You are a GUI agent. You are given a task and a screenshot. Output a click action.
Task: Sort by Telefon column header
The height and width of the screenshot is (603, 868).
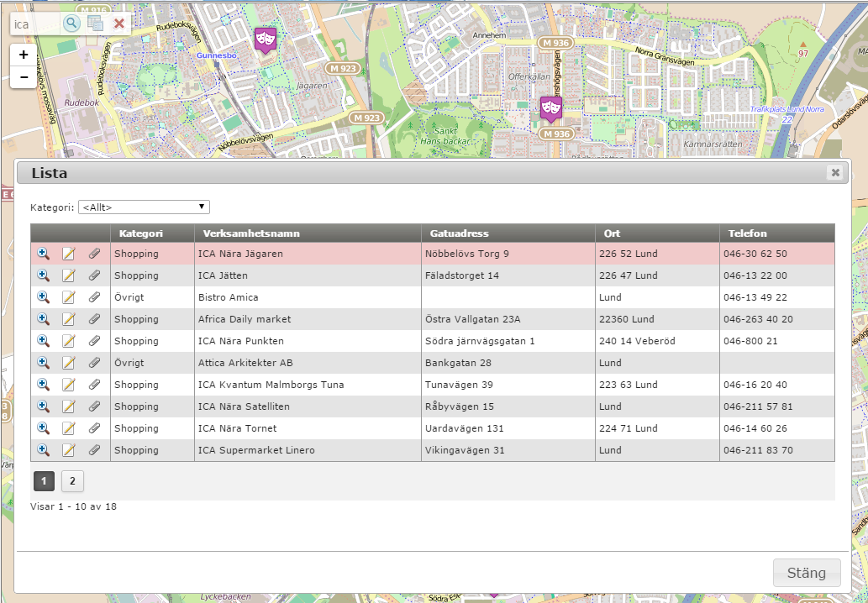[777, 233]
